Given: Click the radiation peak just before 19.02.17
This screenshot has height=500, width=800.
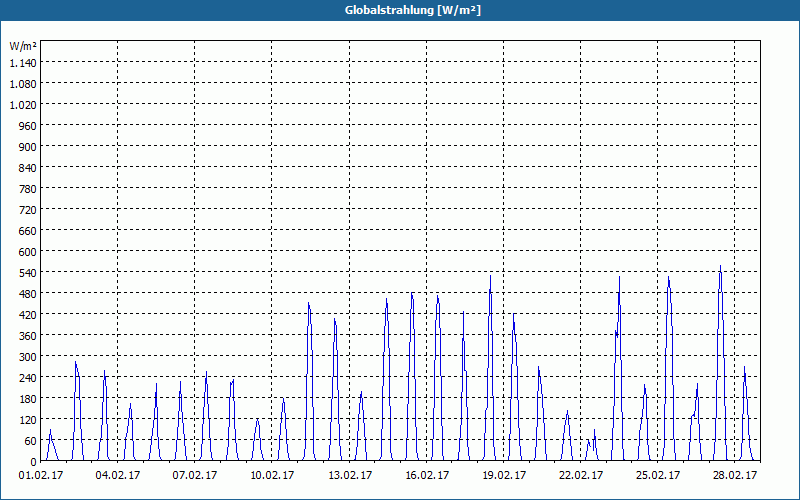Looking at the screenshot, I should click(490, 277).
